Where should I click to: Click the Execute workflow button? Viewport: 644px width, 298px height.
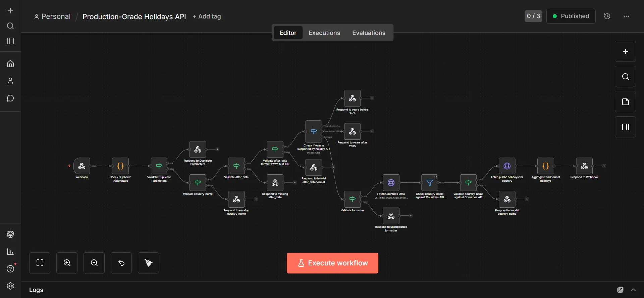[x=332, y=263]
